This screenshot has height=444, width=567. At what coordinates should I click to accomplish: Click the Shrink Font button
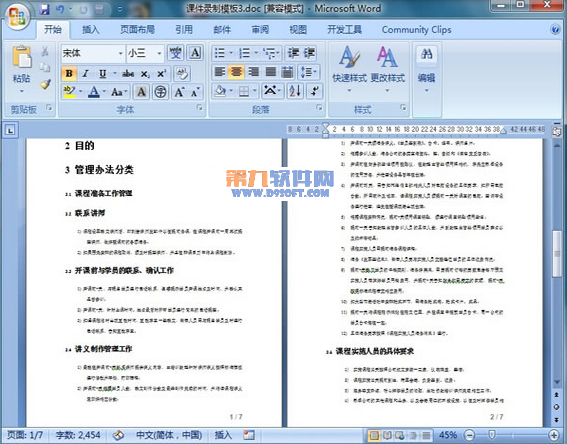[195, 92]
